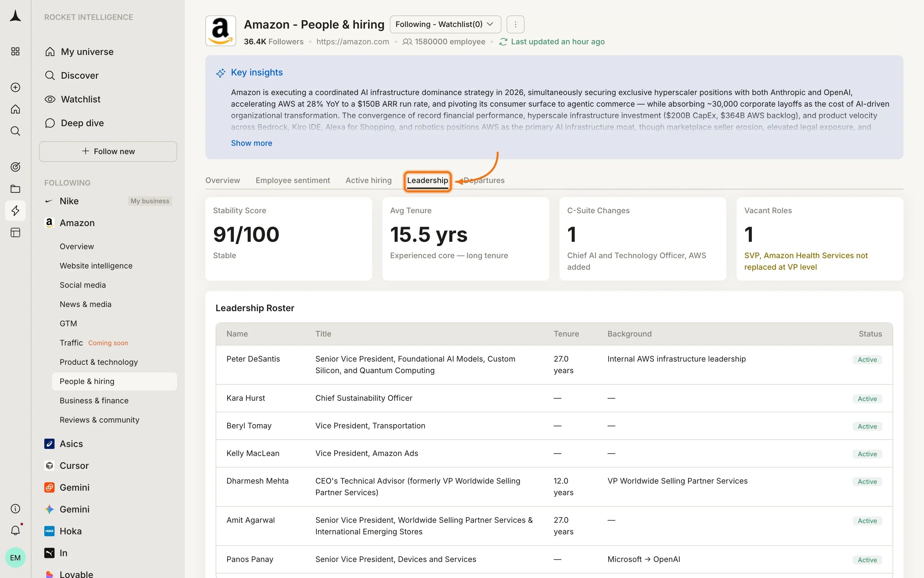Viewport: 924px width, 578px height.
Task: Click the plus circle icon in the left rail
Action: 15,87
